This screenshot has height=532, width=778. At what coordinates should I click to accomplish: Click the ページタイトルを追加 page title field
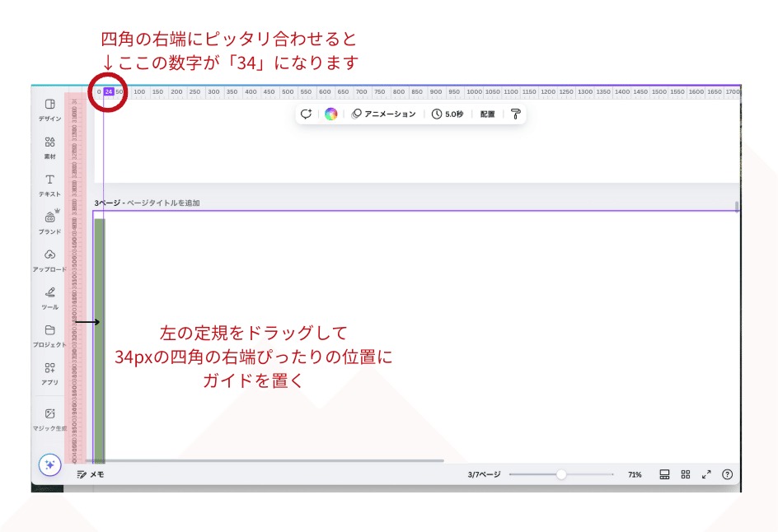pos(163,203)
